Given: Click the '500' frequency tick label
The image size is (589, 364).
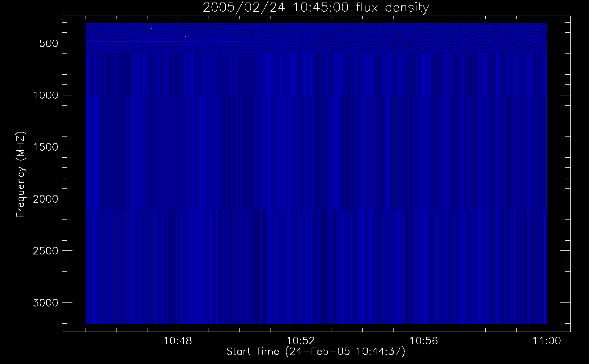Looking at the screenshot, I should (48, 43).
